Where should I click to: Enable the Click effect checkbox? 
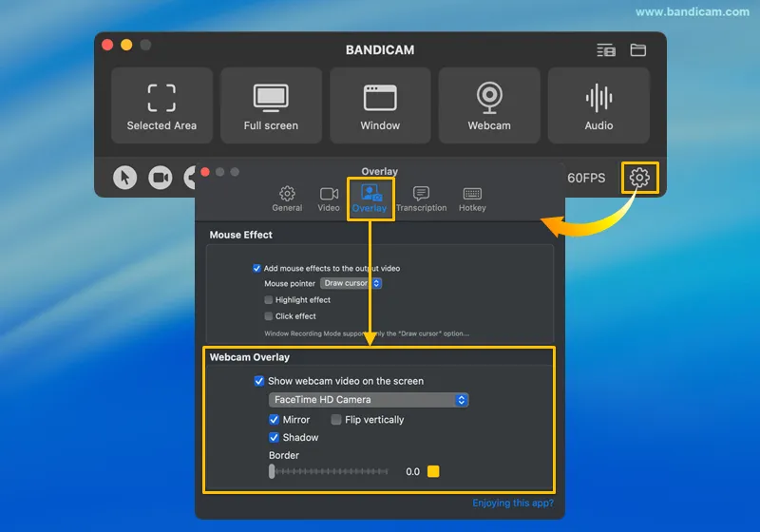269,316
